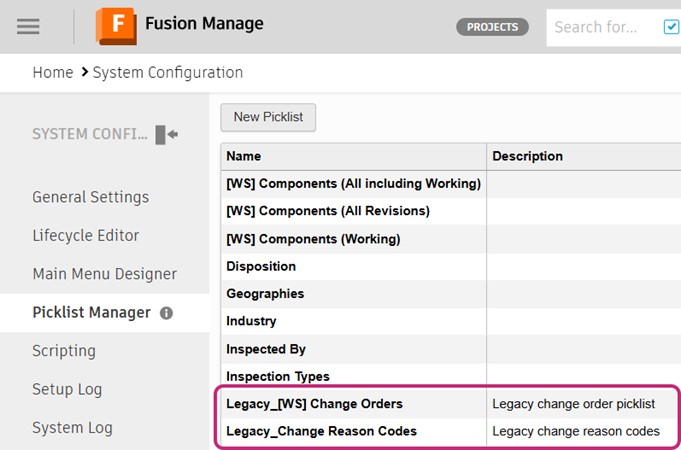This screenshot has width=681, height=450.
Task: Open Legacy_[WS] Change Orders picklist
Action: point(314,404)
